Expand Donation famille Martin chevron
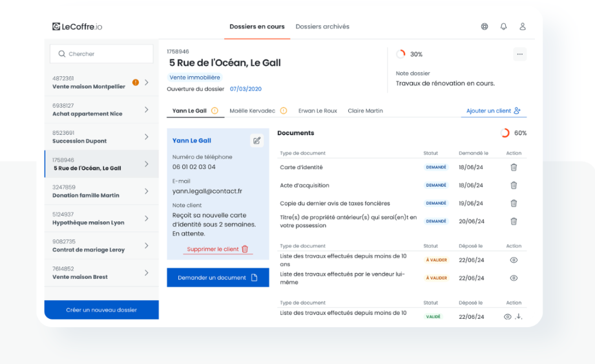The width and height of the screenshot is (595, 364). point(147,191)
